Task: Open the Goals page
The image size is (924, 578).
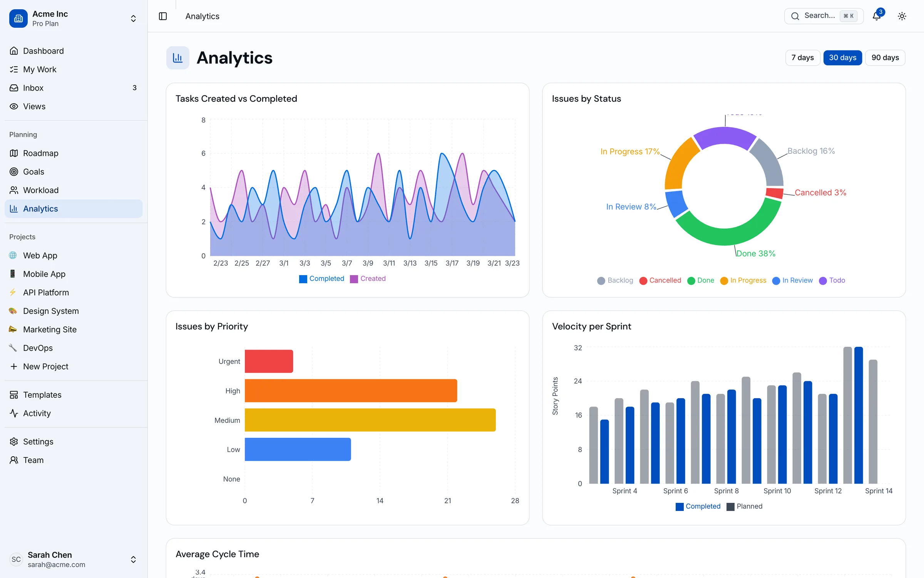Action: (74, 172)
